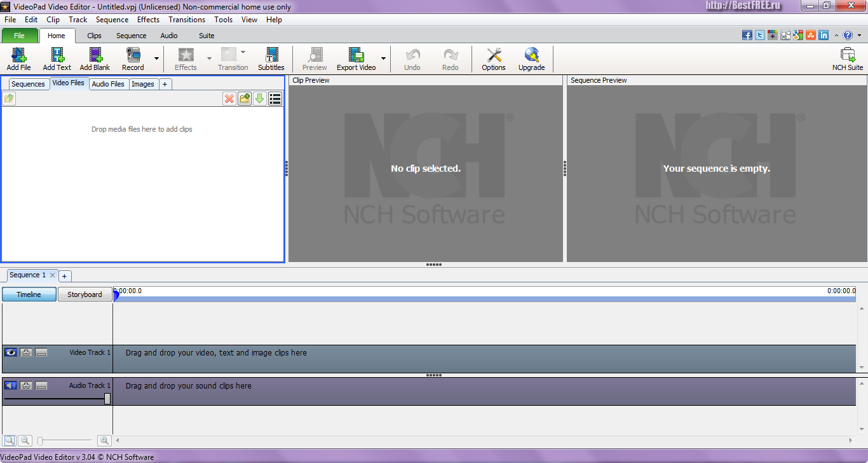Open the Effects menu in menu bar

148,20
